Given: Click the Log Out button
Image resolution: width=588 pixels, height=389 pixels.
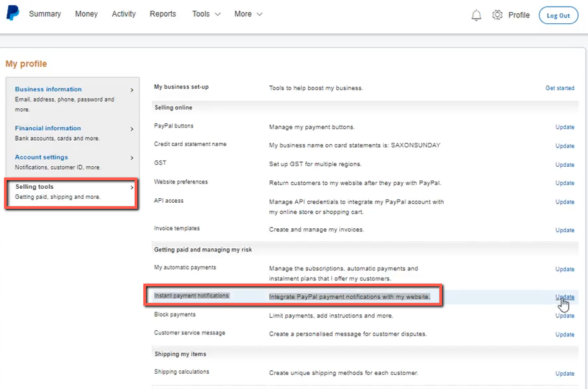Looking at the screenshot, I should [559, 15].
